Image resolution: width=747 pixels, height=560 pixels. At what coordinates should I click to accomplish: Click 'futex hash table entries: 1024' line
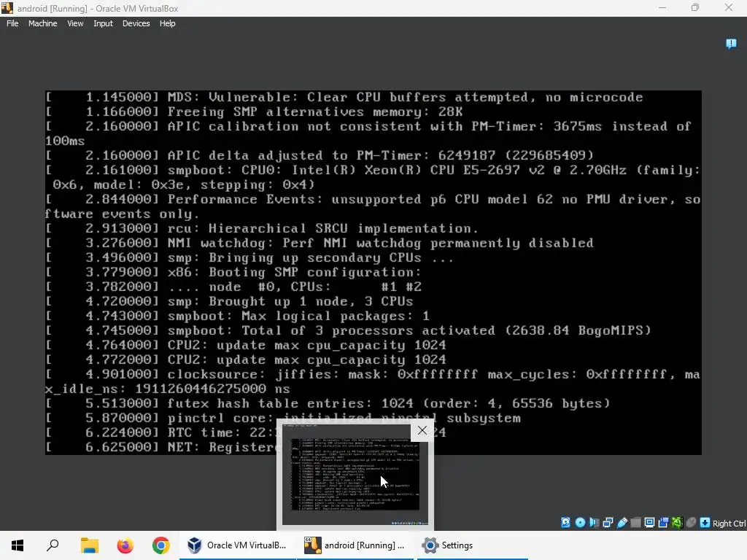tap(328, 403)
